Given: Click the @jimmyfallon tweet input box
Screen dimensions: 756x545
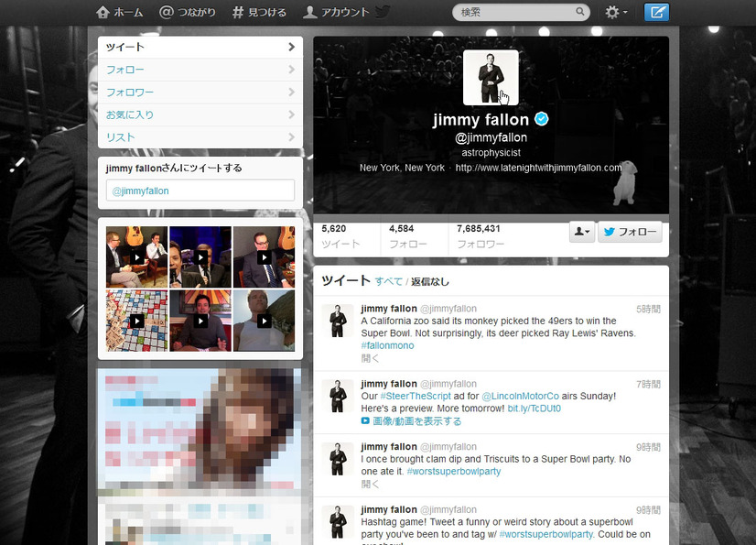Looking at the screenshot, I should coord(200,191).
